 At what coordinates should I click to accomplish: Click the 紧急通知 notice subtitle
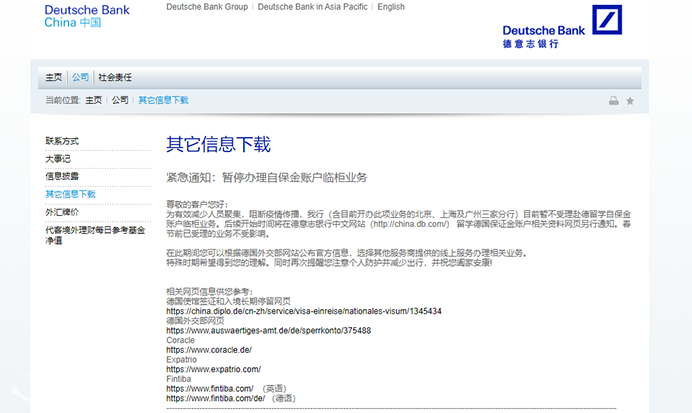pos(267,177)
